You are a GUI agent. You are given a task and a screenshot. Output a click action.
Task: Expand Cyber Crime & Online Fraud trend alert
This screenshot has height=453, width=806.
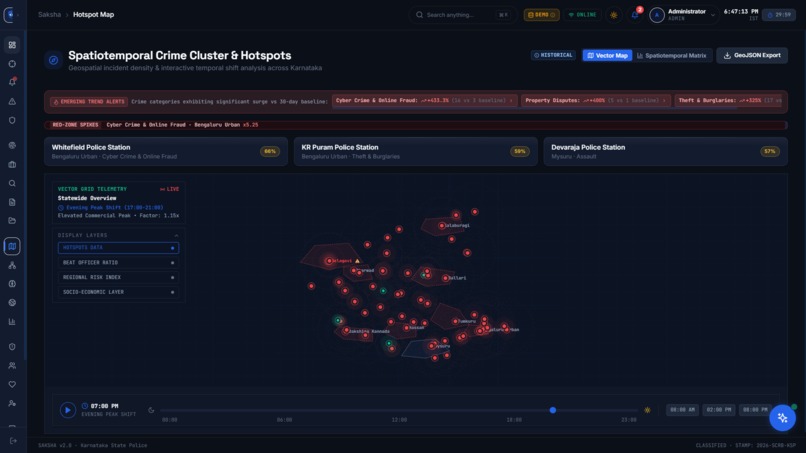(424, 101)
